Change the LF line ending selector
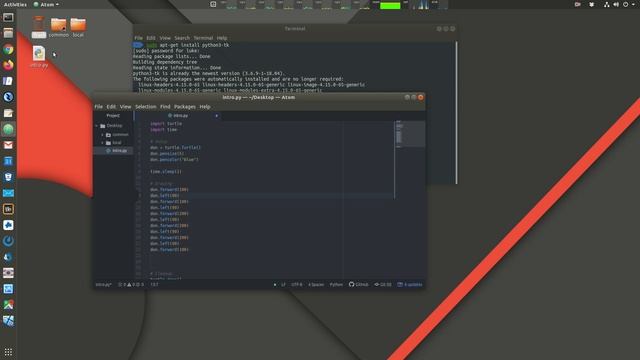The image size is (640, 360). point(283,284)
